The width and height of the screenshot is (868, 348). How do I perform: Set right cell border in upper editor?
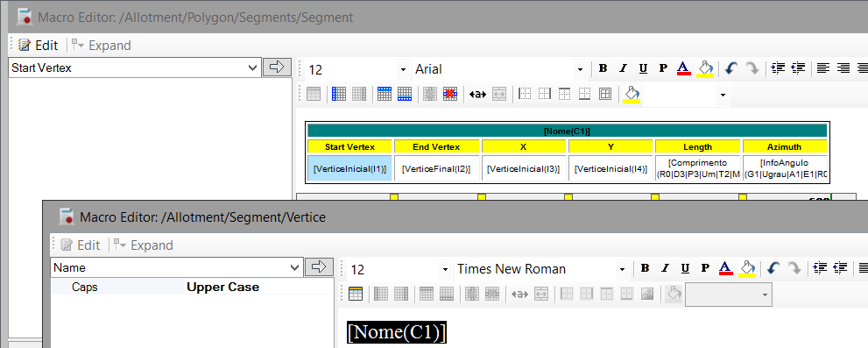(x=545, y=94)
